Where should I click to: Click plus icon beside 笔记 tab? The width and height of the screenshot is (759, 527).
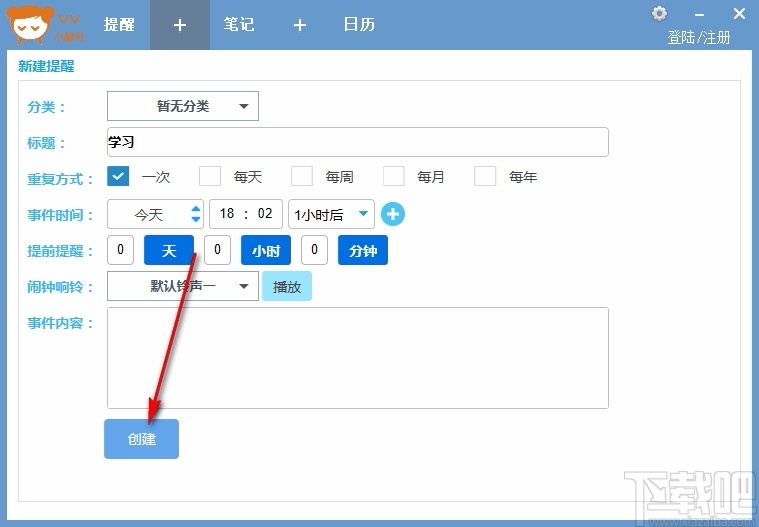tap(300, 25)
